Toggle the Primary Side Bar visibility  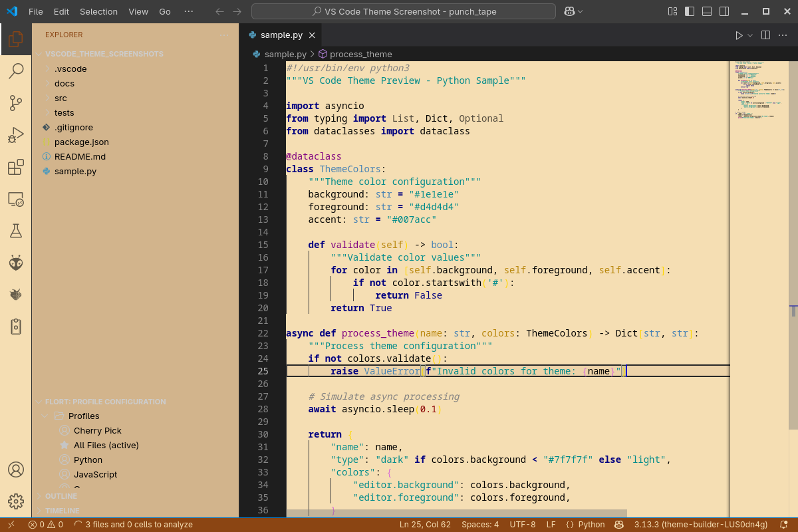[690, 11]
